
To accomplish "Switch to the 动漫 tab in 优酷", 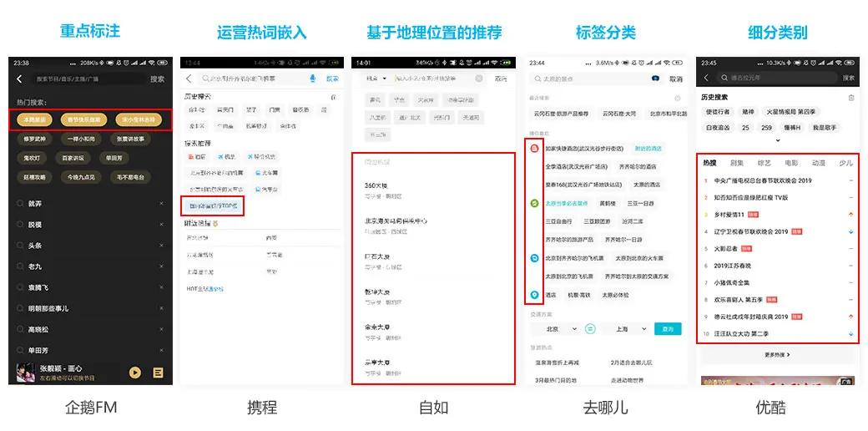I will click(818, 163).
